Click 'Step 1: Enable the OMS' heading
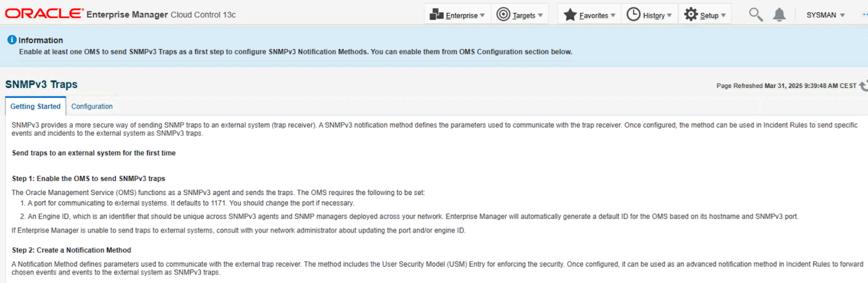 coord(88,178)
